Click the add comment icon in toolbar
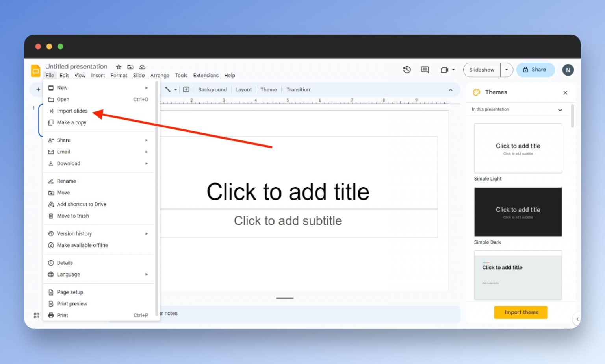Screen dimensions: 605x364 tap(186, 89)
